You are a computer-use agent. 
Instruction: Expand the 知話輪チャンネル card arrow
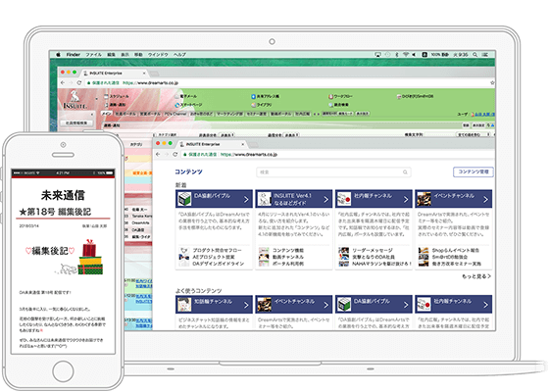click(246, 305)
